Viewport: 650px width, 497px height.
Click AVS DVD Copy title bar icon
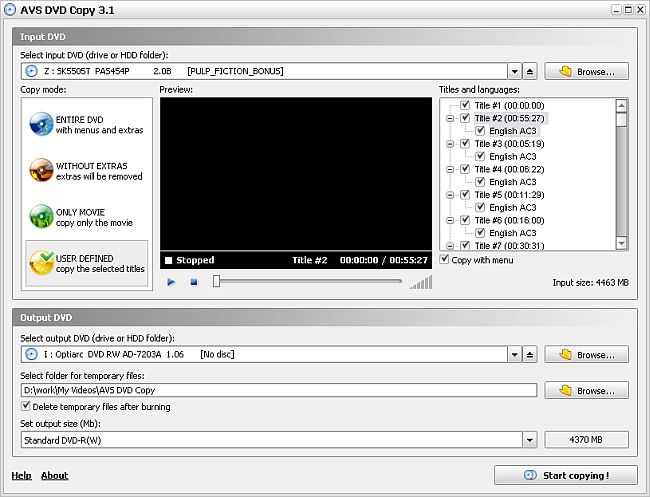10,10
